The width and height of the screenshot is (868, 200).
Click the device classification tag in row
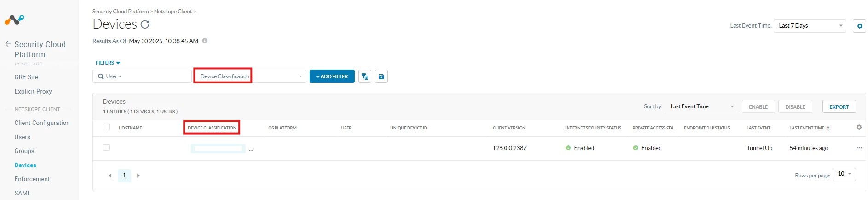click(218, 148)
